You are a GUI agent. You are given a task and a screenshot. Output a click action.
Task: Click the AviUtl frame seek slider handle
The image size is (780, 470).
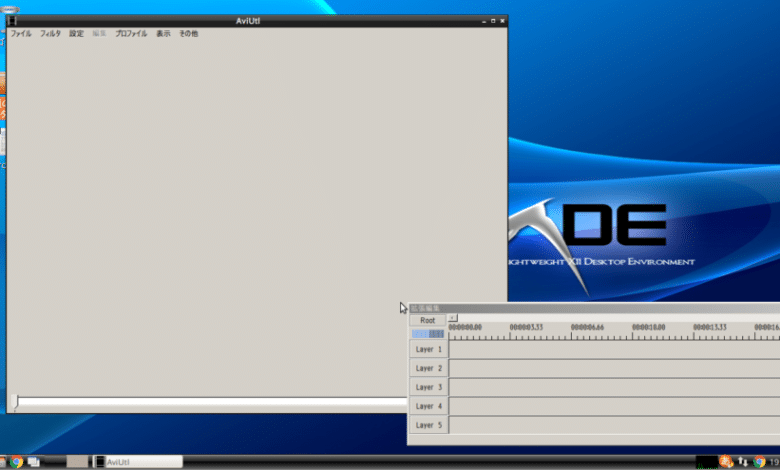click(x=15, y=402)
